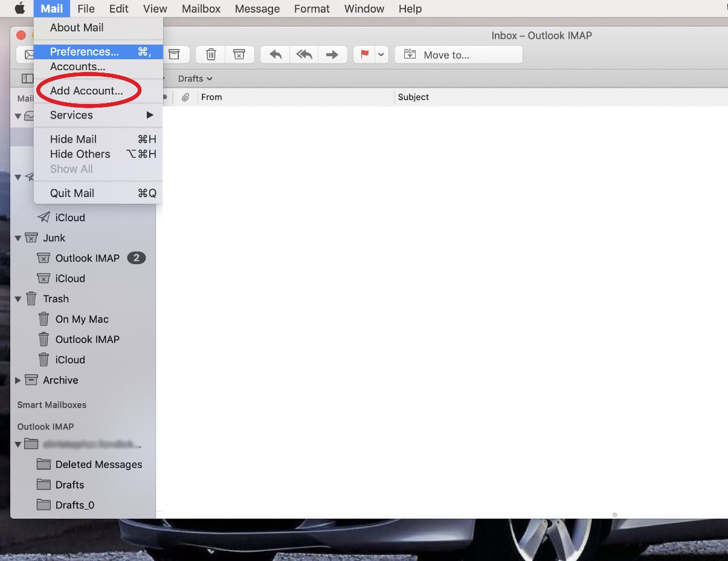Open On My Mac trash folder

(82, 319)
